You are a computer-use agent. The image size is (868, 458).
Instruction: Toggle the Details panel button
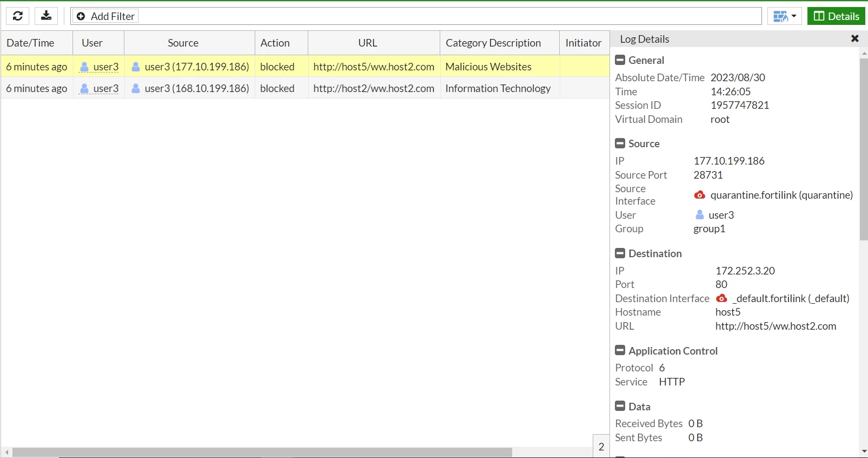[836, 16]
